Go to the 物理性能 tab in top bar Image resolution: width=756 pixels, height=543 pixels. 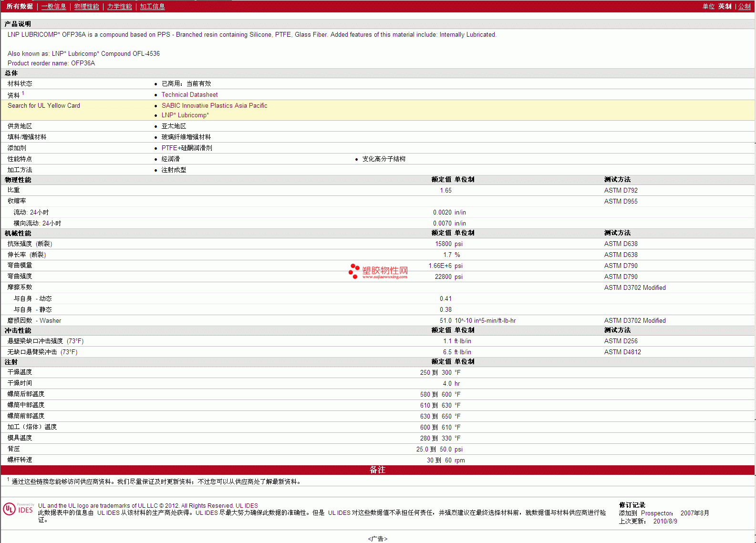coord(86,6)
